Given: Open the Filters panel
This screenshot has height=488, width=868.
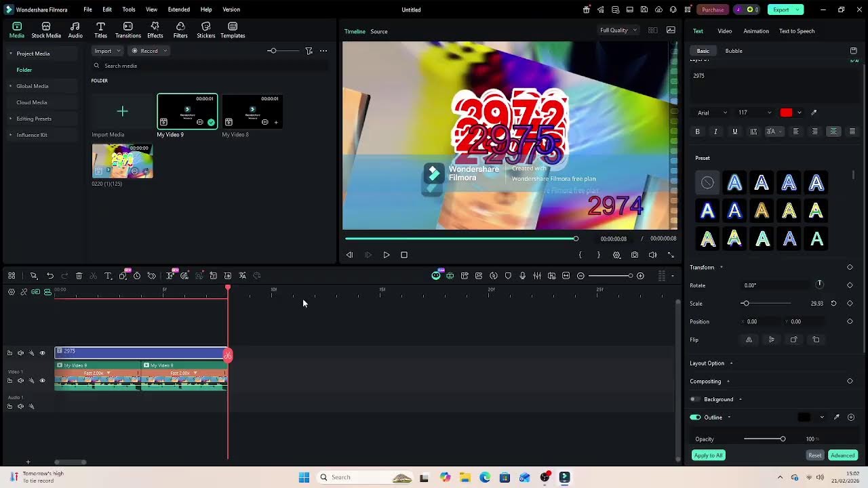Looking at the screenshot, I should click(180, 30).
